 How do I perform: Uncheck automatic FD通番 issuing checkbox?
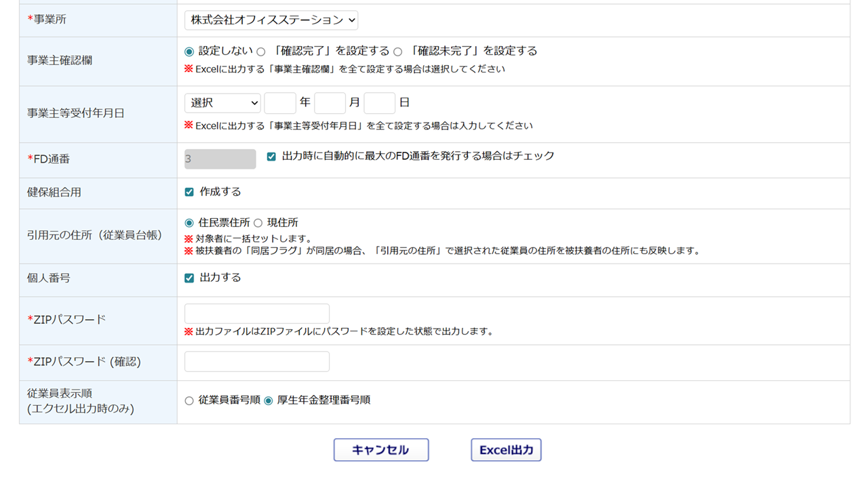pyautogui.click(x=271, y=157)
